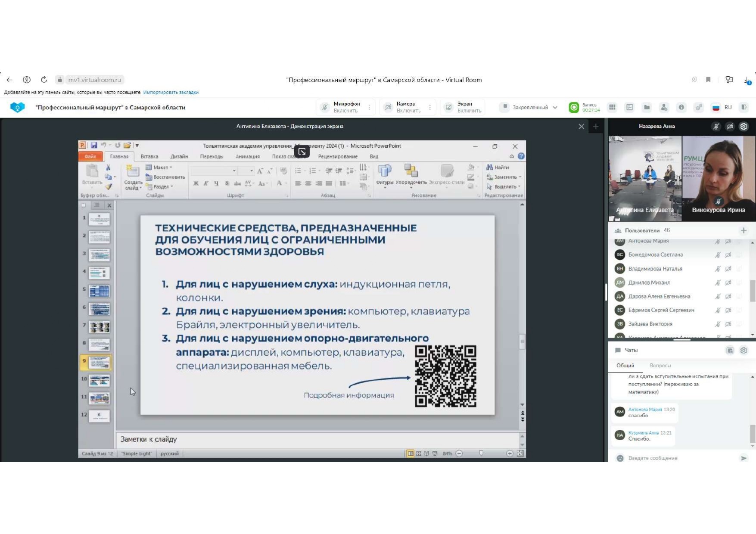Click the plus icon in Пользователи panel
The image size is (756, 534).
[744, 230]
